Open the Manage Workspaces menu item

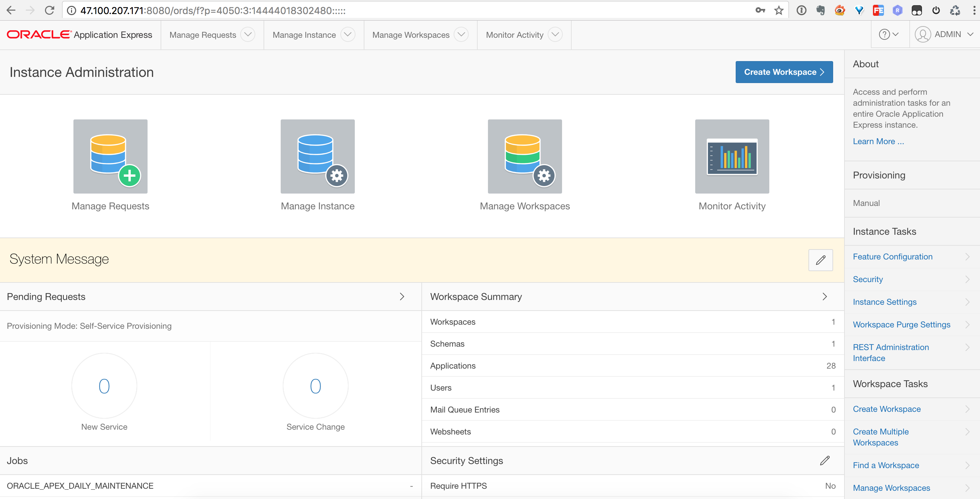tap(411, 35)
